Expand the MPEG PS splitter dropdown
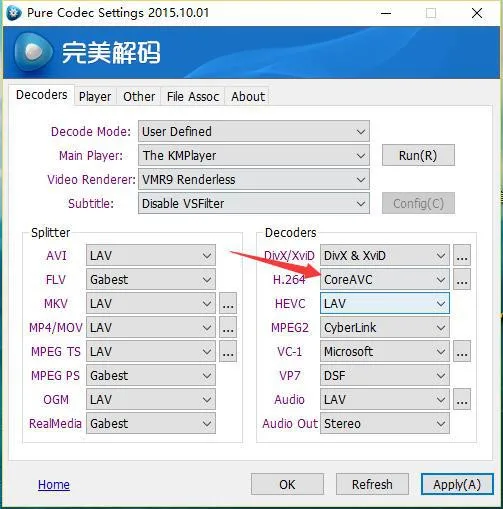This screenshot has width=503, height=509. (151, 375)
